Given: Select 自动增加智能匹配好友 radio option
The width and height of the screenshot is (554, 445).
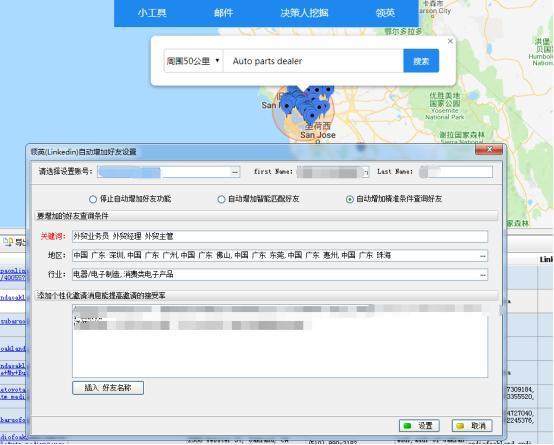Looking at the screenshot, I should [x=221, y=199].
